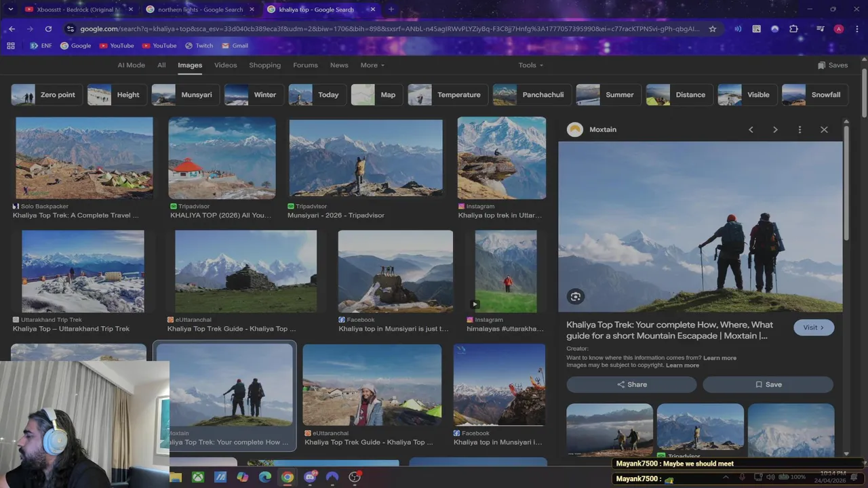Viewport: 868px width, 488px height.
Task: Save the previewed image
Action: click(x=768, y=384)
